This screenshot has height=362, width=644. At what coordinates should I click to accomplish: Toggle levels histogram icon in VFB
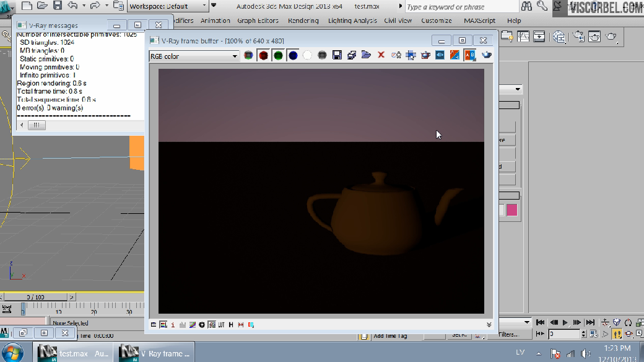(x=183, y=325)
